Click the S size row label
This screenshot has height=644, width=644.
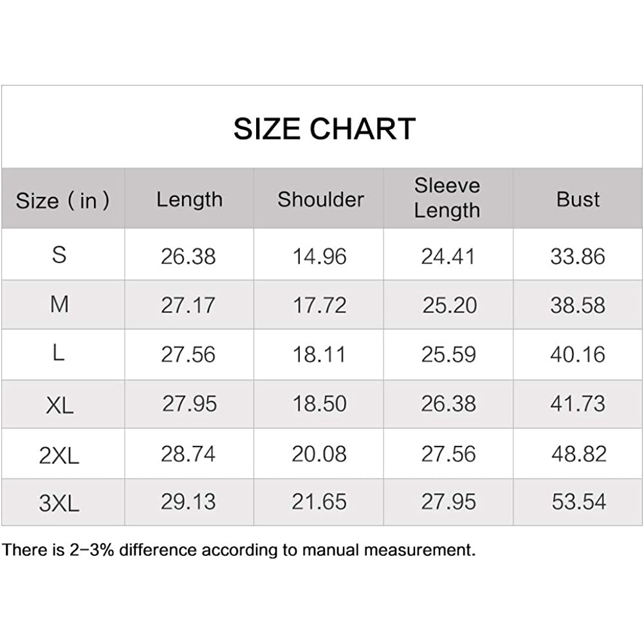click(59, 255)
